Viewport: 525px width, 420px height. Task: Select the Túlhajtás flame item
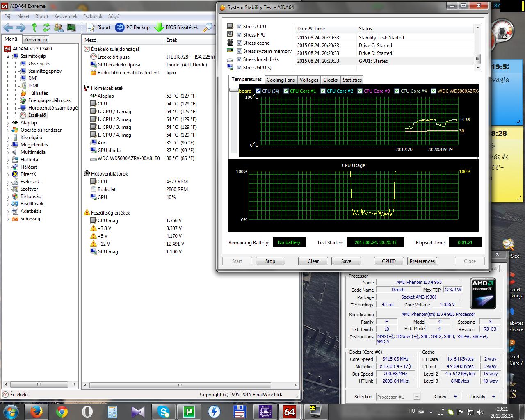[34, 93]
